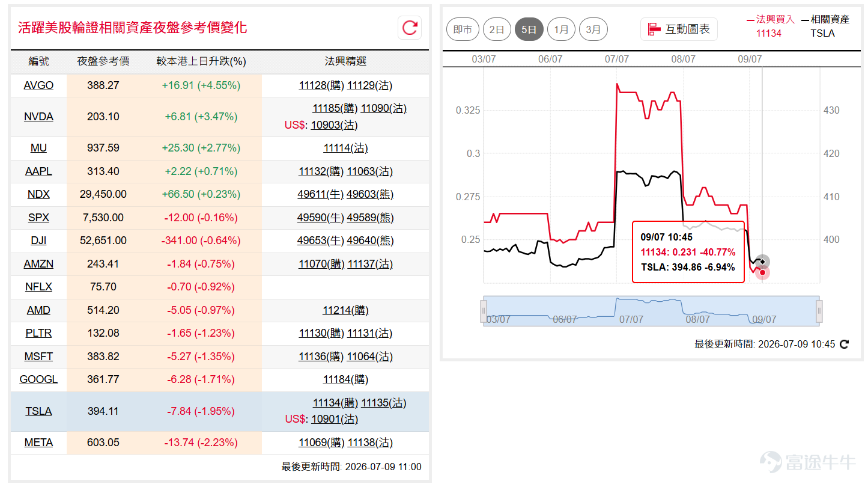Grab the left handle of chart range navigator

point(483,311)
